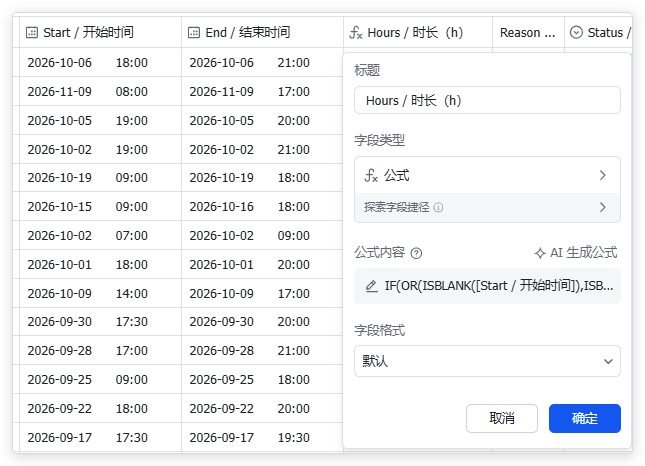This screenshot has height=466, width=645.
Task: Click end cell 2026-09-17 19:30
Action: click(262, 438)
